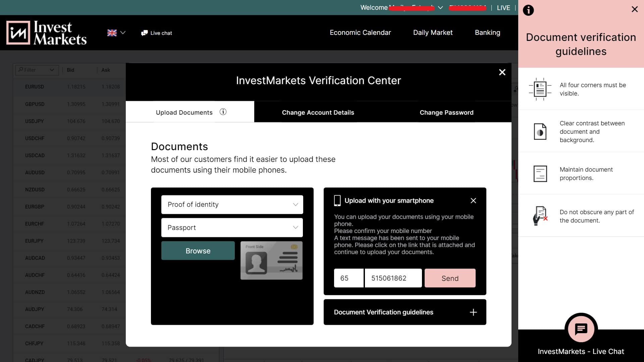Screen dimensions: 644x362
Task: Open the Passport document type dropdown
Action: [232, 228]
